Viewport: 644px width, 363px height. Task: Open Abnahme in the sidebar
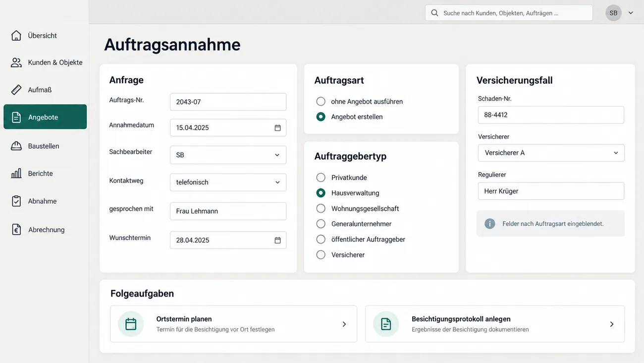(x=45, y=201)
